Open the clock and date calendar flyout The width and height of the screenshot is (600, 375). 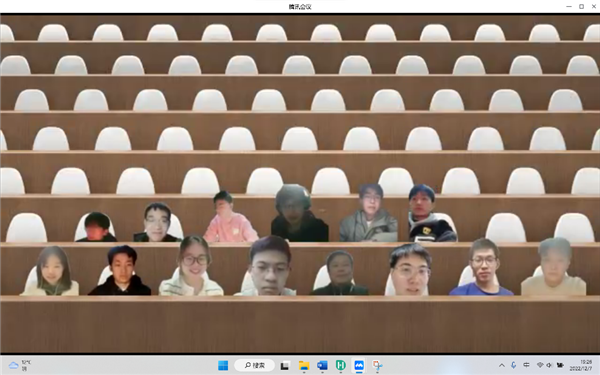[581, 365]
